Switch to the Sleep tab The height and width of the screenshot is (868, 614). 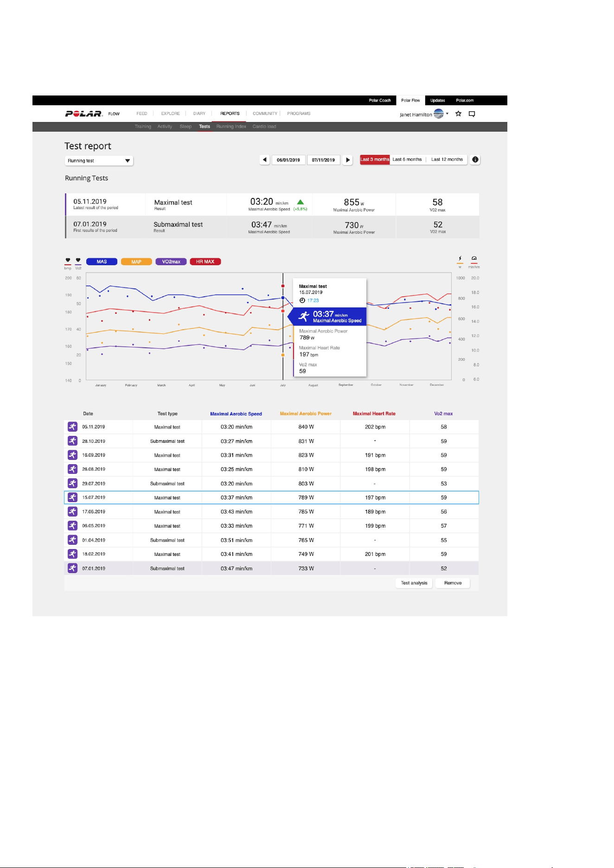coord(185,127)
